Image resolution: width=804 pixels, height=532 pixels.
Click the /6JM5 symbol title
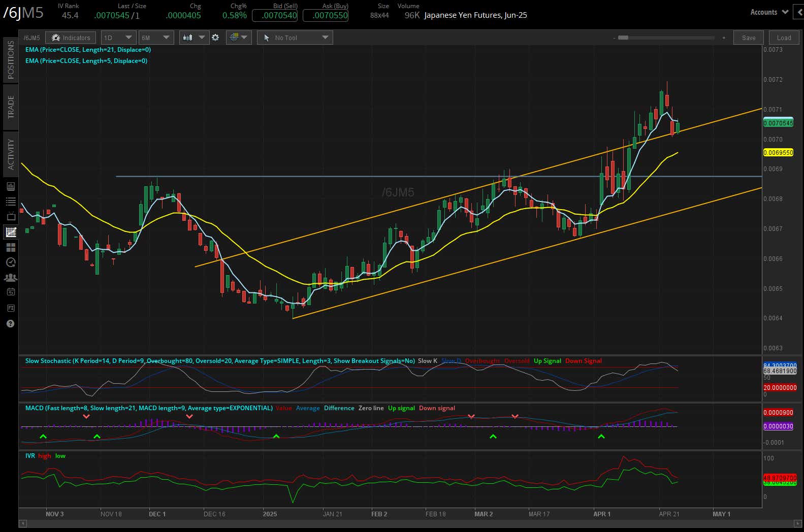pyautogui.click(x=23, y=13)
